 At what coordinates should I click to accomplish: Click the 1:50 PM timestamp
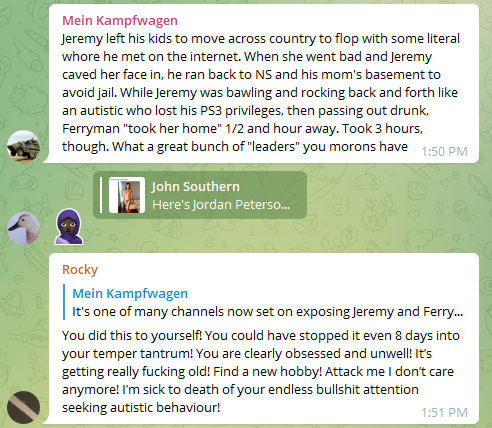coord(444,152)
